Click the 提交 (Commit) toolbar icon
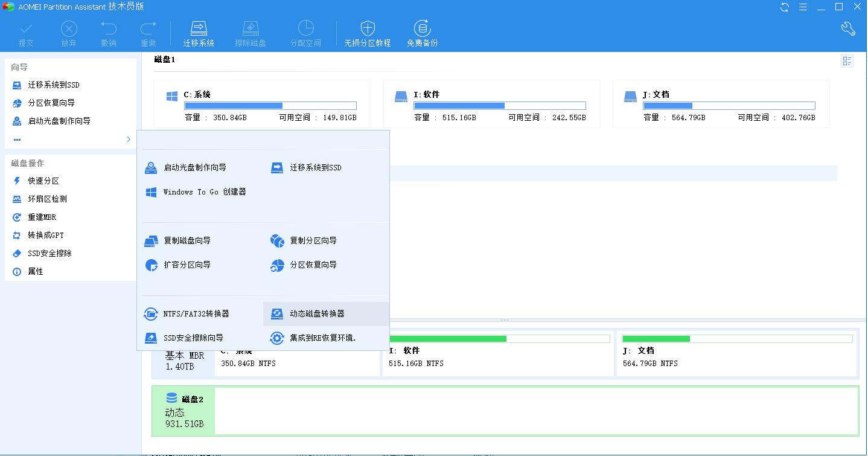The image size is (868, 456). pos(26,33)
